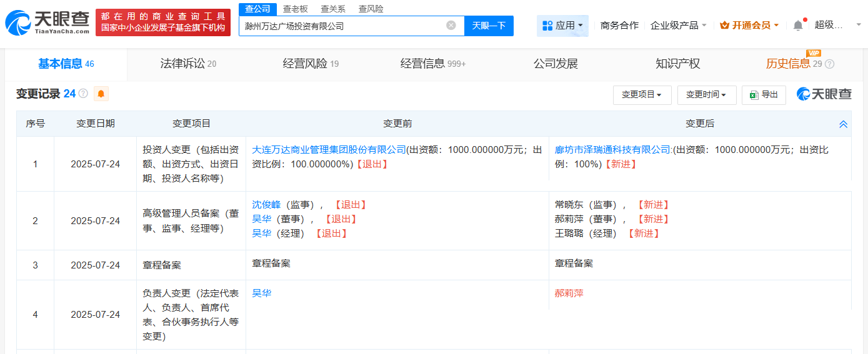Image resolution: width=868 pixels, height=354 pixels.
Task: Click help question mark next to 变更记录 24
Action: [x=83, y=94]
